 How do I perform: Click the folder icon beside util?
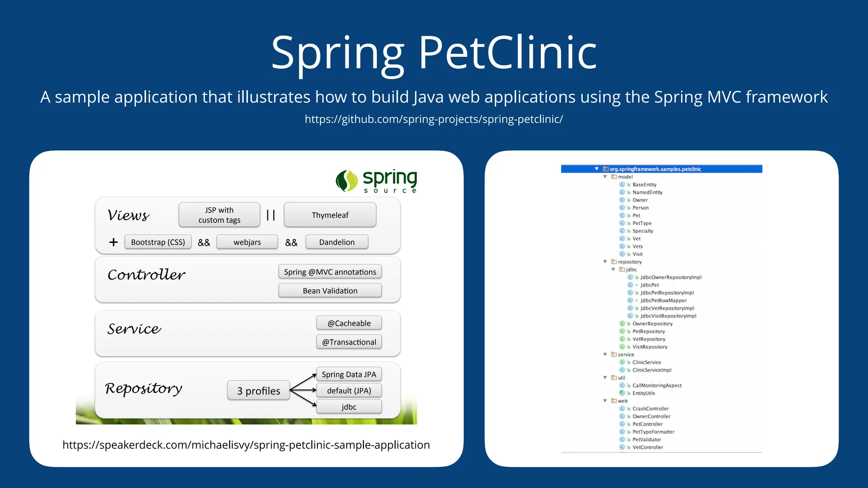614,377
